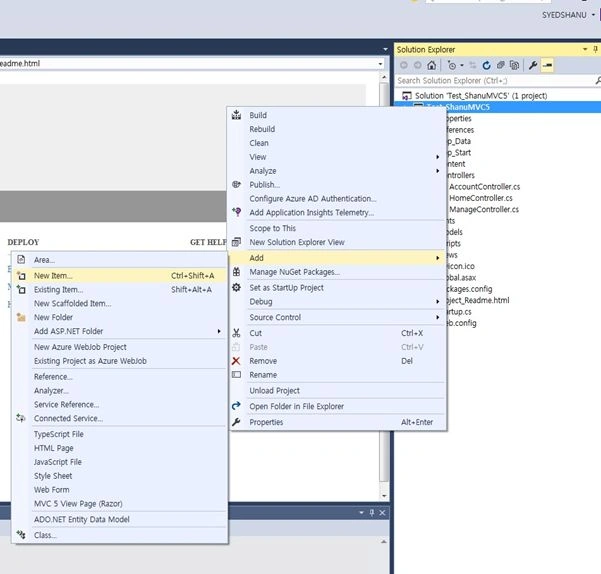Toggle auto-hide pin on the bottom panel
This screenshot has width=601, height=574.
(371, 512)
